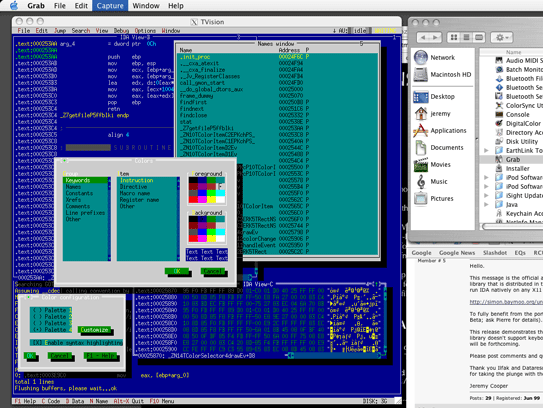Open Grab Edit menu in menu bar
Screen dimensions: 543x408
click(81, 6)
